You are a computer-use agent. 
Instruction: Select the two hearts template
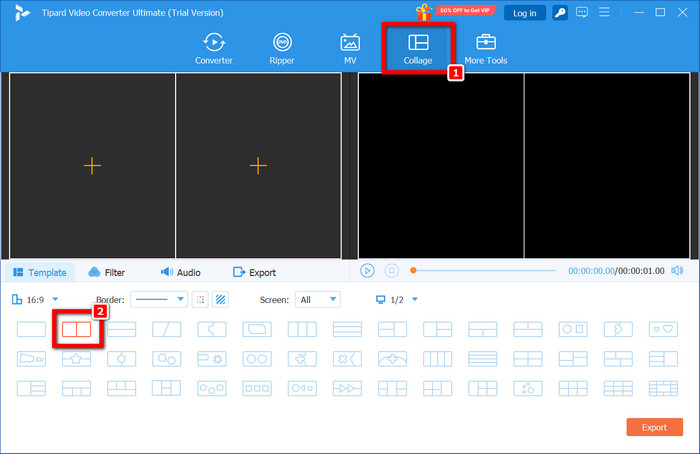(x=663, y=329)
